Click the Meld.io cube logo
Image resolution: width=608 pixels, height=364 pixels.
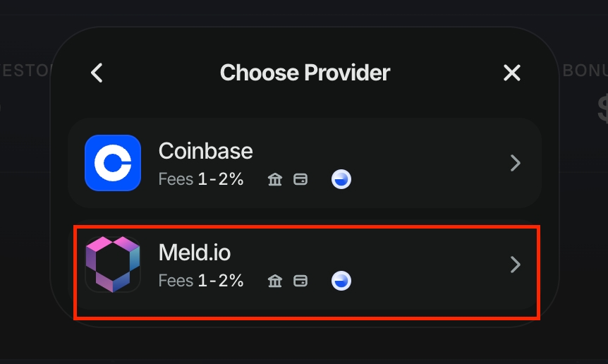point(113,265)
